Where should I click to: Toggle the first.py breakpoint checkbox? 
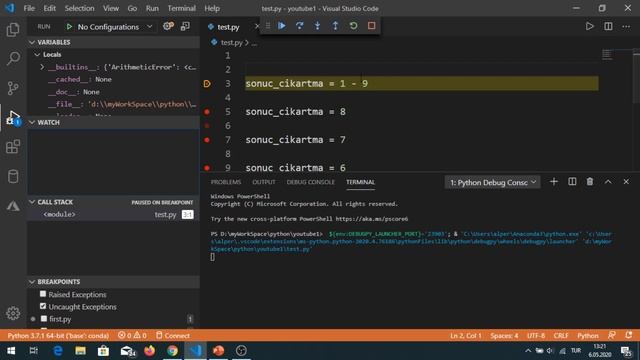point(44,319)
